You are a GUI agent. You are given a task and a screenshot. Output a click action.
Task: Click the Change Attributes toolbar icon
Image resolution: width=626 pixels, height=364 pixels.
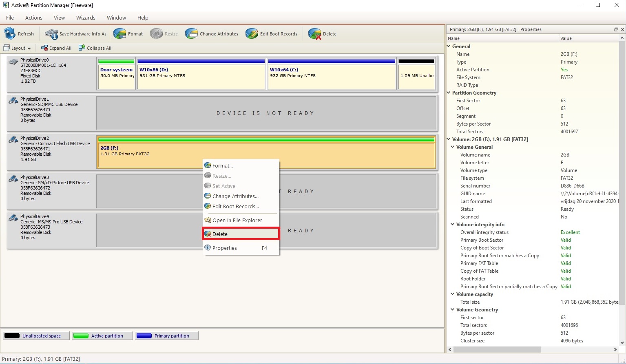(x=191, y=34)
